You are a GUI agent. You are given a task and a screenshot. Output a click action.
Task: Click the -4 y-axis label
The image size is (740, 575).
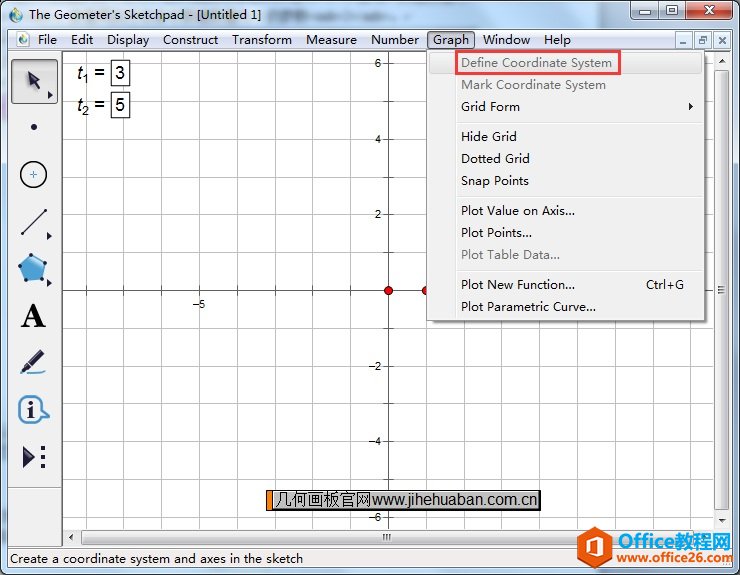(x=375, y=441)
